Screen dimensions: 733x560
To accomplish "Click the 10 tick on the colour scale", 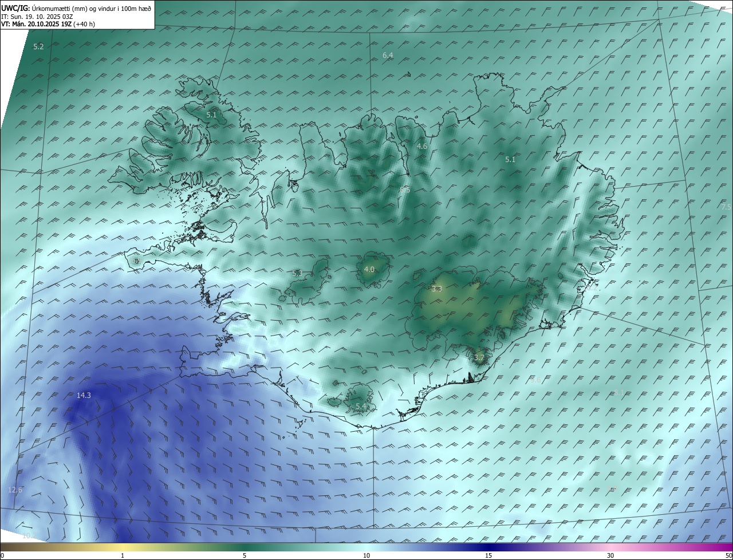I will coord(366,555).
